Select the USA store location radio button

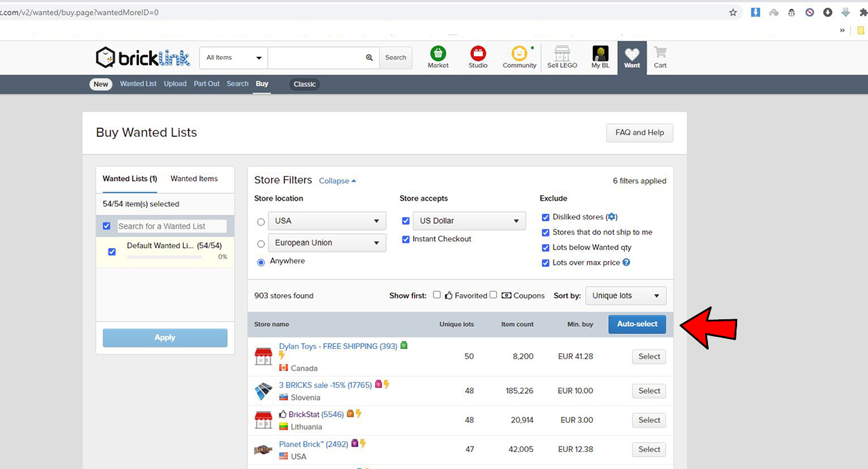[x=261, y=222]
